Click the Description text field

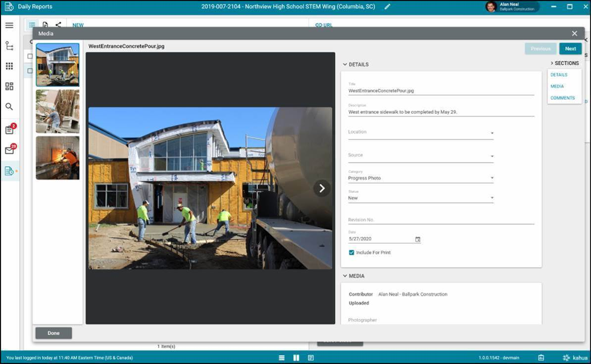(441, 112)
